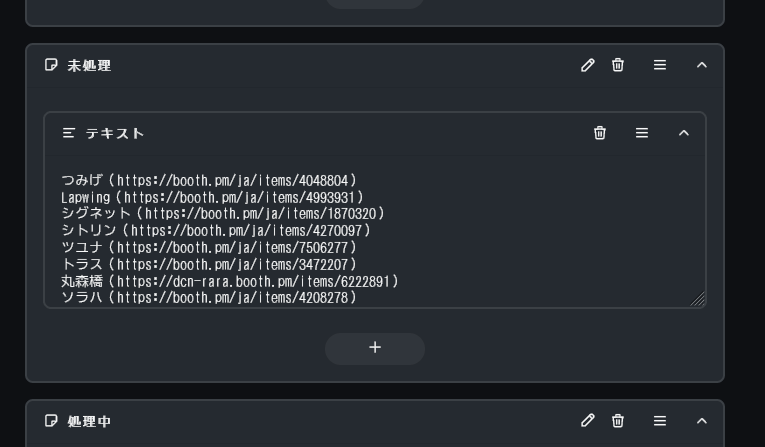Image resolution: width=765 pixels, height=447 pixels.
Task: Click the 未処理 section heading text
Action: pyautogui.click(x=89, y=65)
